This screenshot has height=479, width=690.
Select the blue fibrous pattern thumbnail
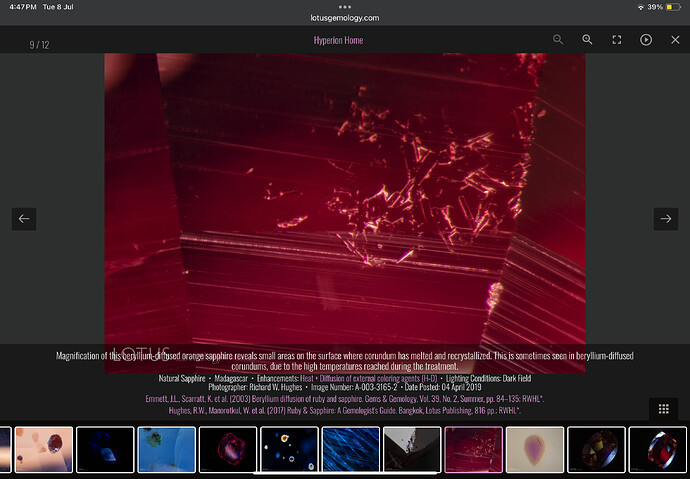pyautogui.click(x=351, y=450)
